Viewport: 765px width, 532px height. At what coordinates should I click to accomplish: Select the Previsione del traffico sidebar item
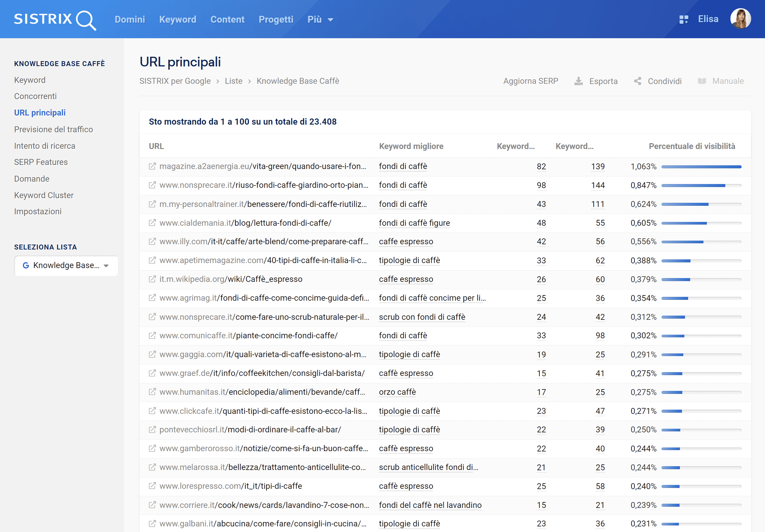54,129
